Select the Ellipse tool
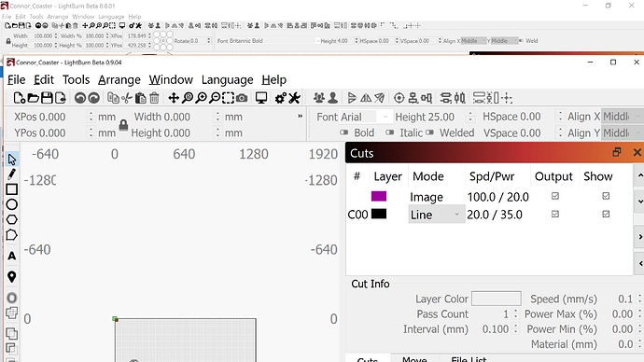The height and width of the screenshot is (362, 644). 12,204
